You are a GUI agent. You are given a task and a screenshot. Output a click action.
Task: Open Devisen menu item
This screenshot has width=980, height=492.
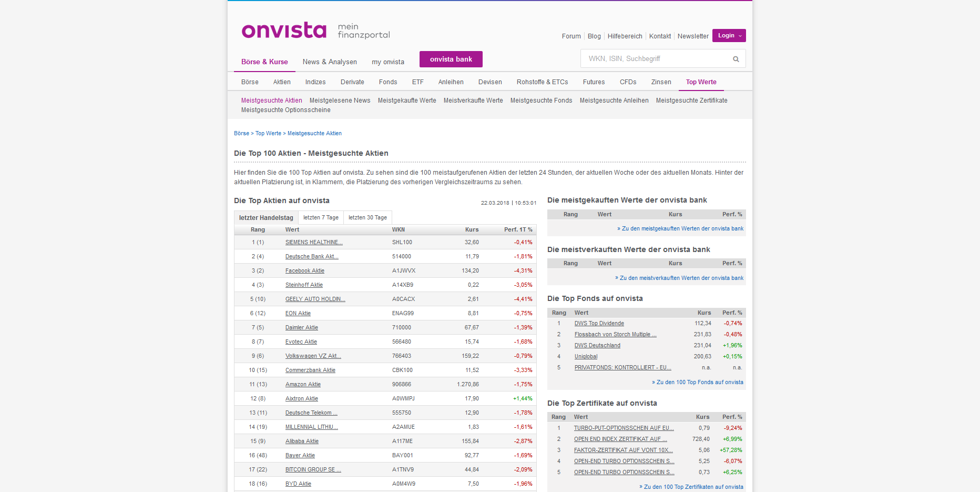click(x=490, y=82)
